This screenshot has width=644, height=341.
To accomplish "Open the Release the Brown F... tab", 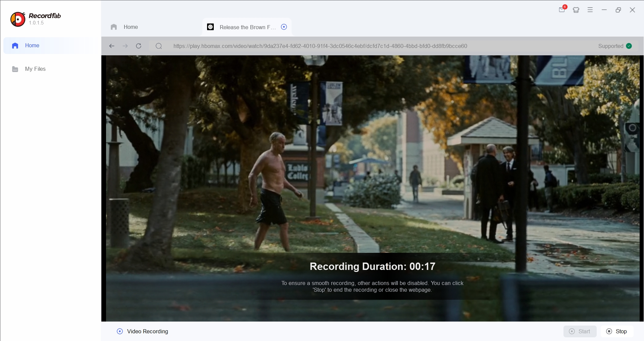I will [247, 27].
